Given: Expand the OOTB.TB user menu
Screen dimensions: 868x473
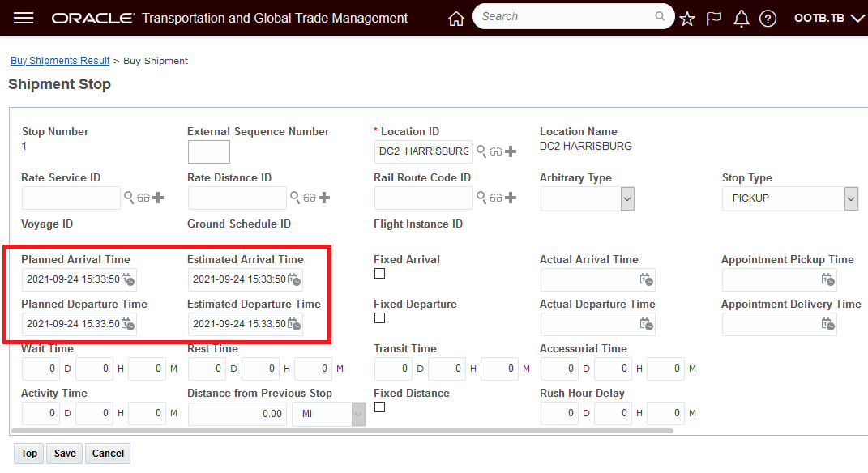Looking at the screenshot, I should (x=829, y=18).
